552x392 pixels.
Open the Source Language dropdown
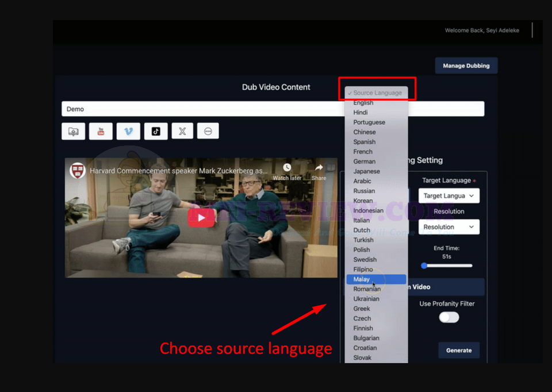coord(377,91)
